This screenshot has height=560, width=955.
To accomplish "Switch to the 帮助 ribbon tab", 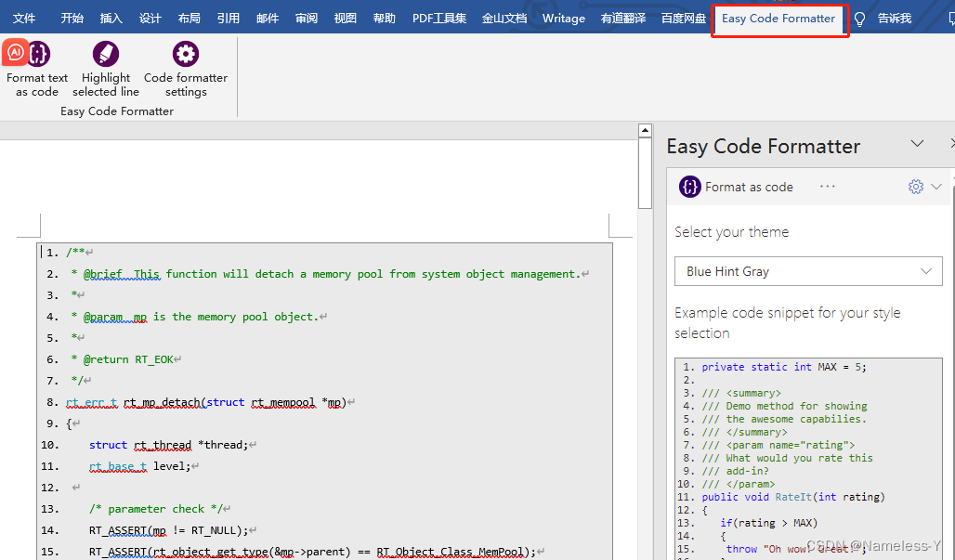I will point(385,19).
